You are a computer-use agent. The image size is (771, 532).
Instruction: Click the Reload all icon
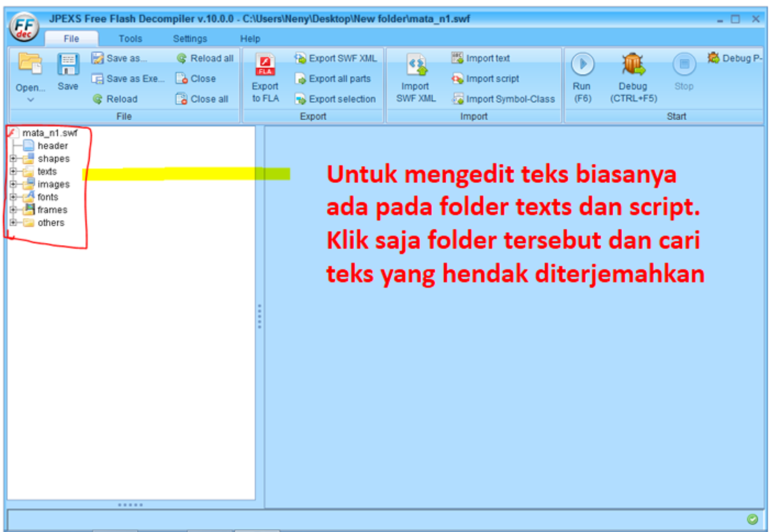(x=182, y=58)
